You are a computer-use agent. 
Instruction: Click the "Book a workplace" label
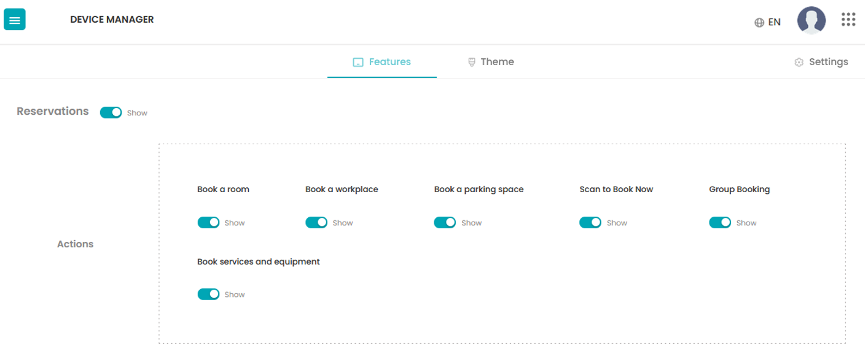pos(342,189)
